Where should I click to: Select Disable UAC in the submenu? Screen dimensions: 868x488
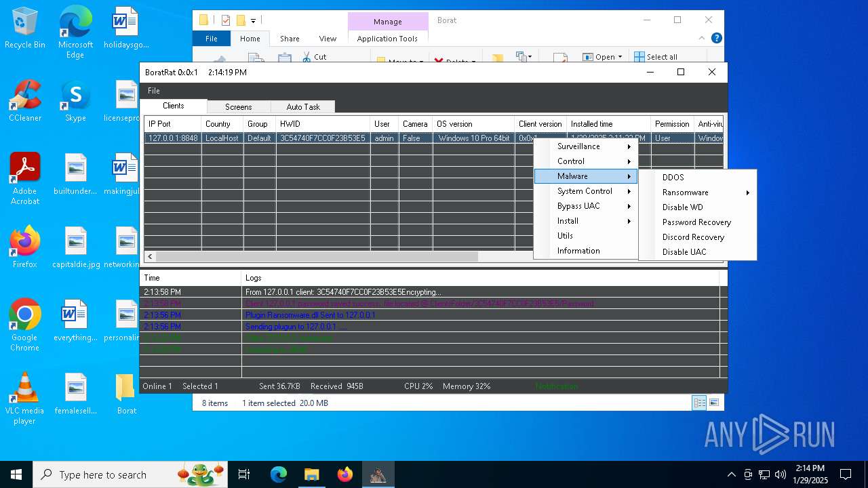pyautogui.click(x=698, y=252)
